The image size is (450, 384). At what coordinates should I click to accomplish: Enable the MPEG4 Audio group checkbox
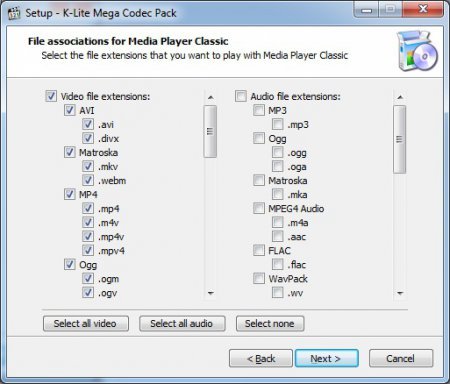pyautogui.click(x=259, y=208)
